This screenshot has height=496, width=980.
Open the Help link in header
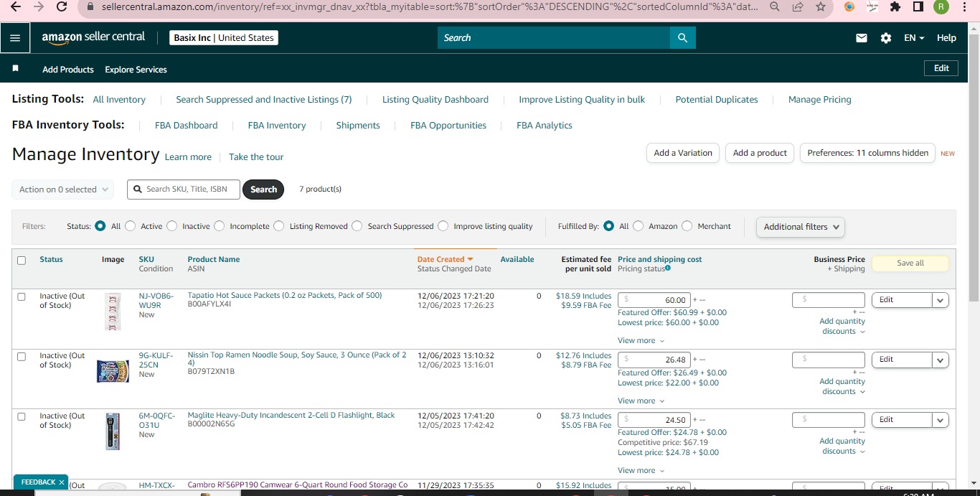tap(946, 38)
